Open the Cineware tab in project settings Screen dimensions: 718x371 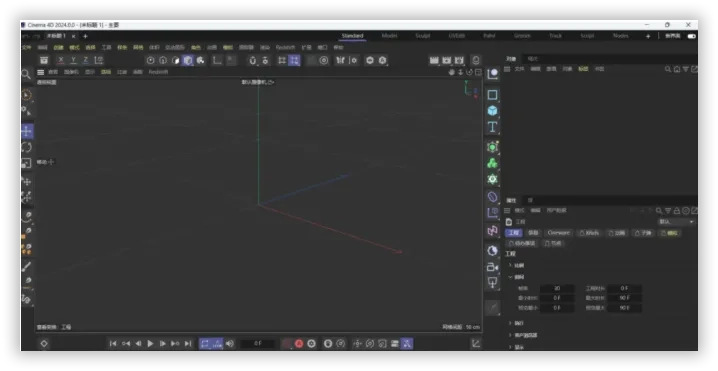(x=559, y=233)
